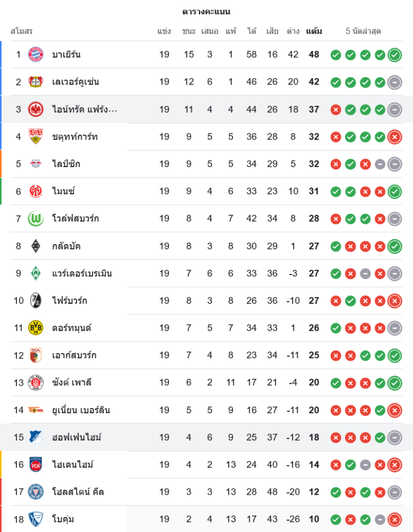The height and width of the screenshot is (532, 413).
Task: Open the ดอร์ทมุนด์ team link
Action: pyautogui.click(x=71, y=328)
